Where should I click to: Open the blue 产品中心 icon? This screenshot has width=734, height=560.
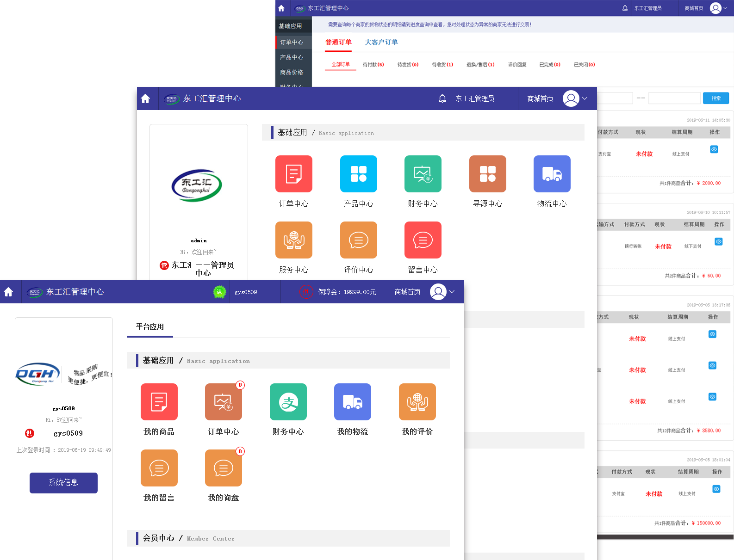(358, 174)
